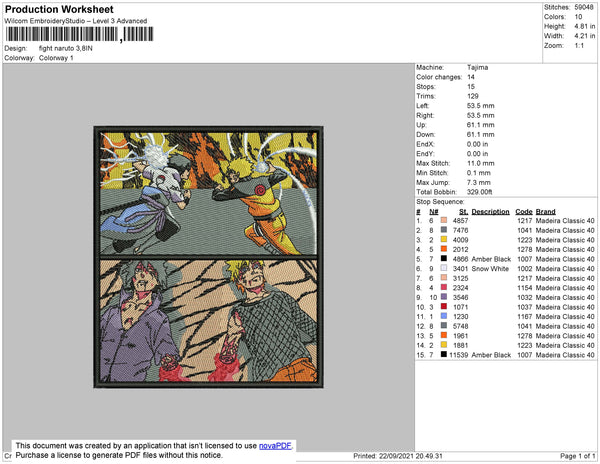The width and height of the screenshot is (600, 464).
Task: Click the Description column header
Action: point(491,212)
